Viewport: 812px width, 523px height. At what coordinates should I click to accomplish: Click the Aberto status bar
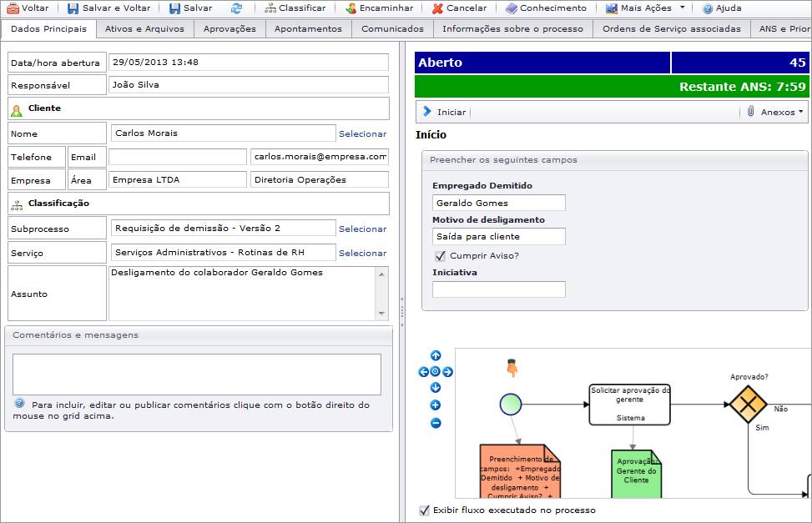pos(542,63)
